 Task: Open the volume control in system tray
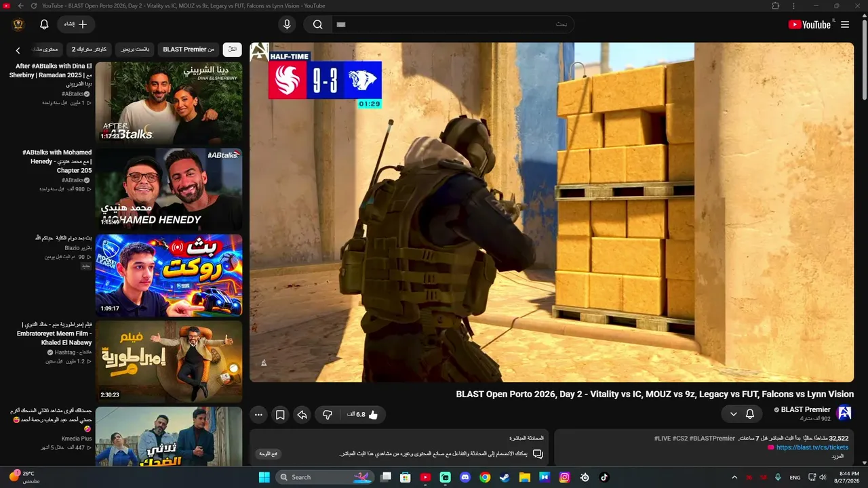coord(822,477)
